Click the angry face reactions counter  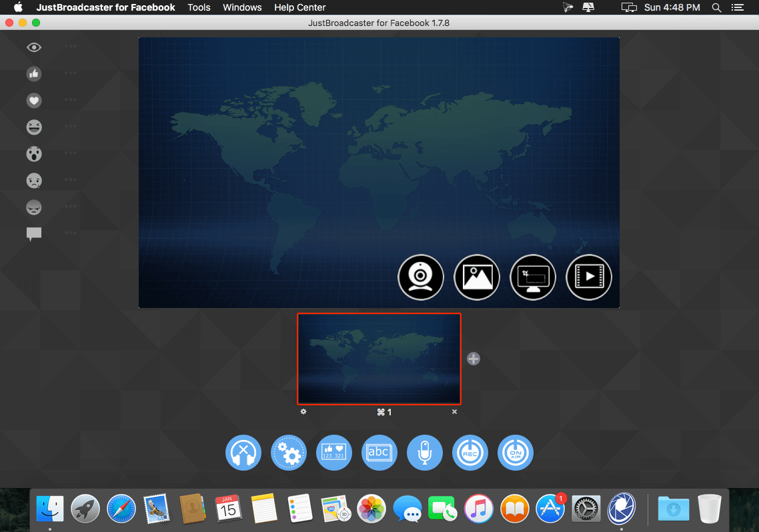[34, 207]
